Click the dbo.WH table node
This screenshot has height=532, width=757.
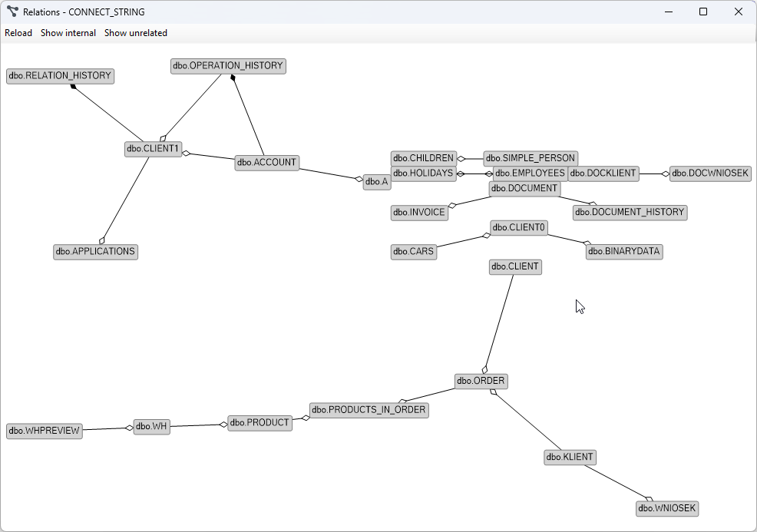point(151,427)
